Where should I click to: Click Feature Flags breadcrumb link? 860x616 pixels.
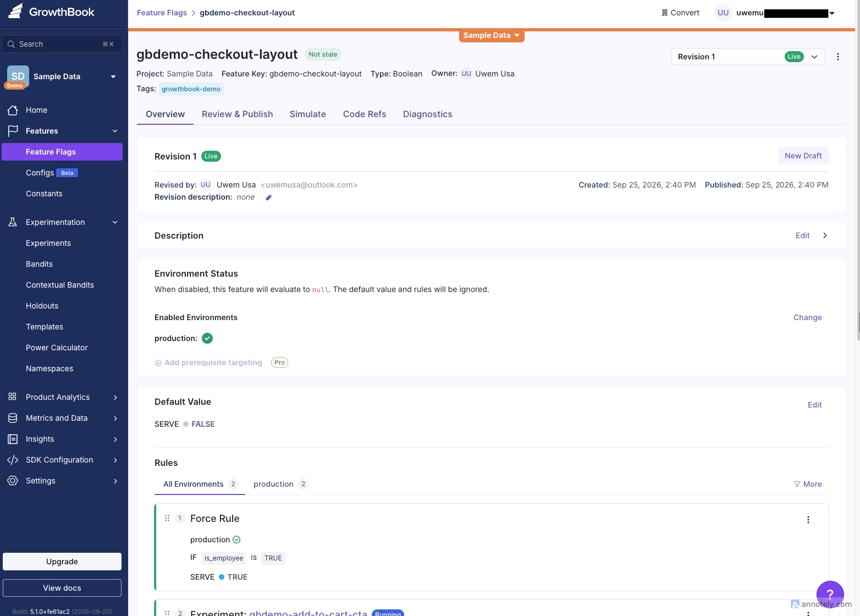pos(162,13)
